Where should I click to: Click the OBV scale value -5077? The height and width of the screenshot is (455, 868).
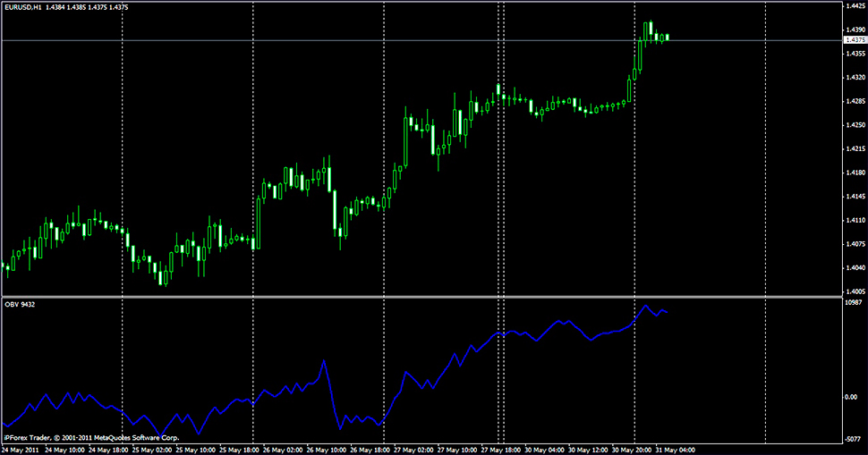click(x=855, y=439)
